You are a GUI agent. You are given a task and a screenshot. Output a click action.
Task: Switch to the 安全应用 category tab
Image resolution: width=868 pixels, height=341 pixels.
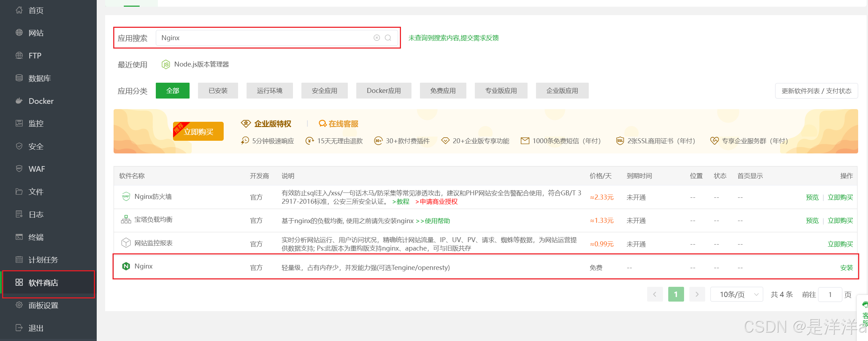[x=325, y=90]
